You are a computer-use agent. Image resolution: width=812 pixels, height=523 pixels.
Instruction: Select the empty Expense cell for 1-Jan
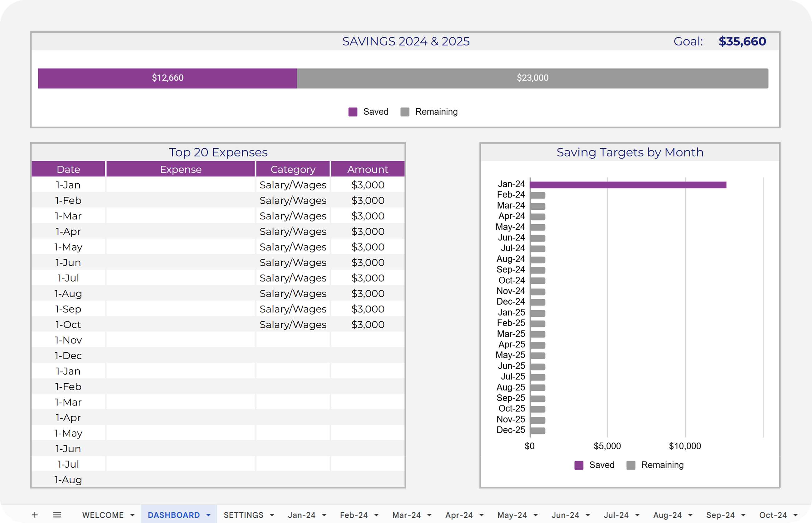[x=181, y=185]
